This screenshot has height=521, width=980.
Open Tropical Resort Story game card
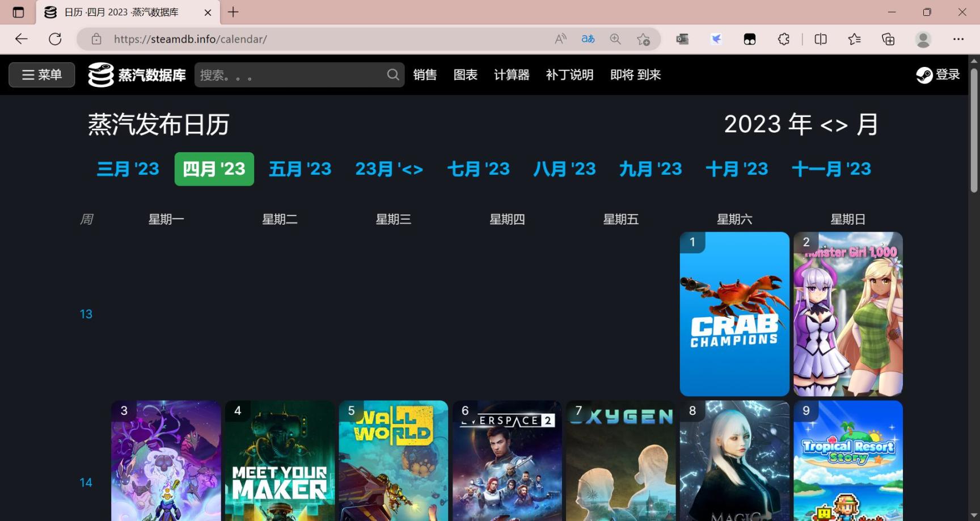[848, 461]
